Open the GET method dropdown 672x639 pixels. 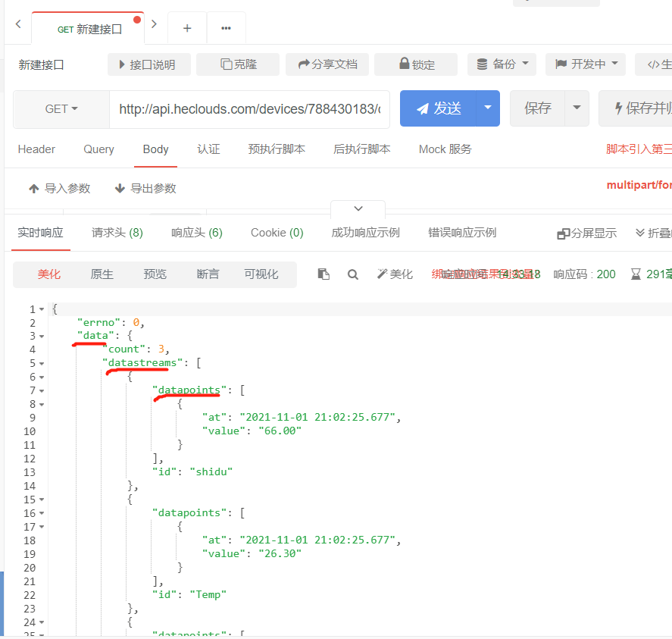click(61, 109)
